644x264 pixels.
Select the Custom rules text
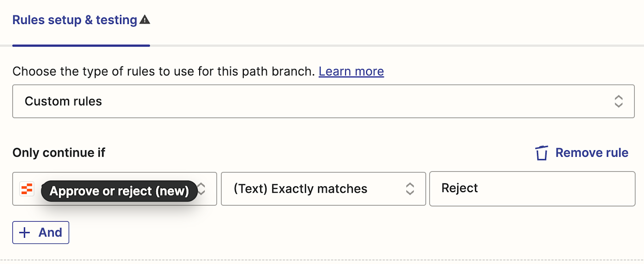pyautogui.click(x=63, y=101)
